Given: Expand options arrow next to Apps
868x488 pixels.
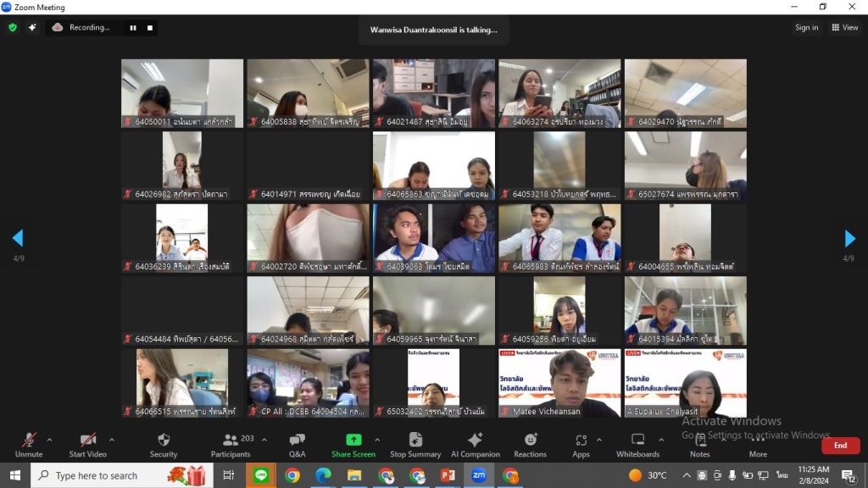Looking at the screenshot, I should [599, 441].
